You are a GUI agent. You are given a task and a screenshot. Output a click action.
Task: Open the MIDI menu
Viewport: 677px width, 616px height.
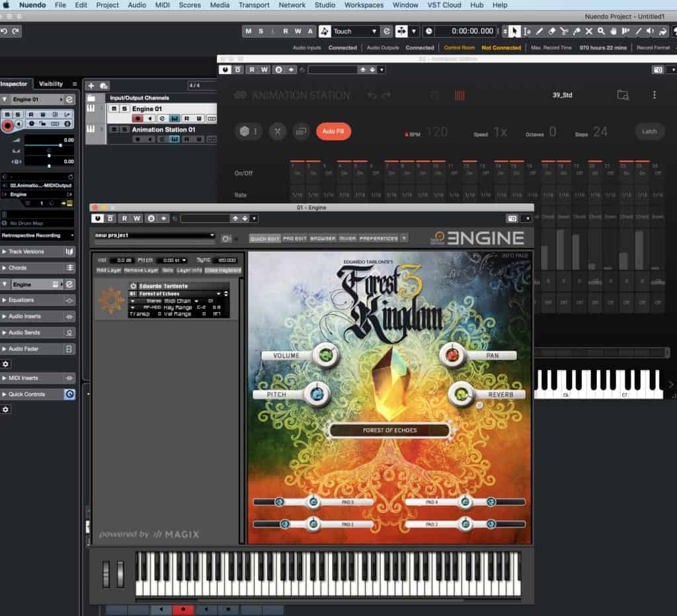coord(163,5)
